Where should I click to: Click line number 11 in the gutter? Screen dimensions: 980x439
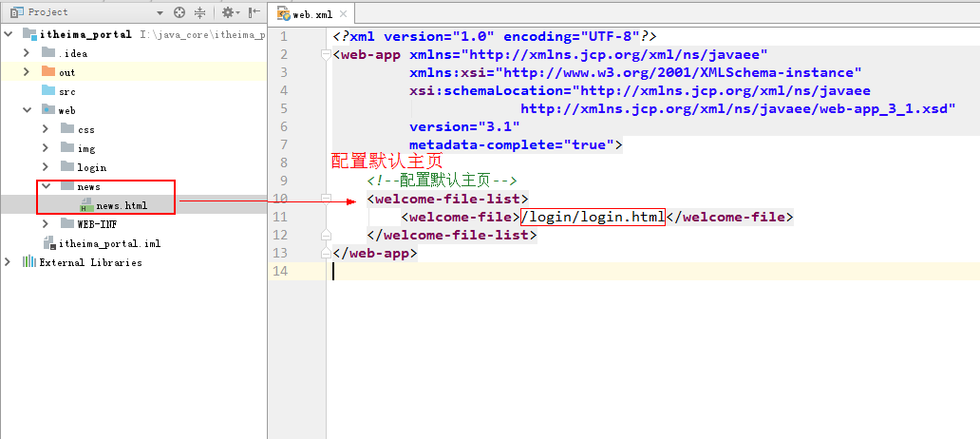[x=280, y=217]
